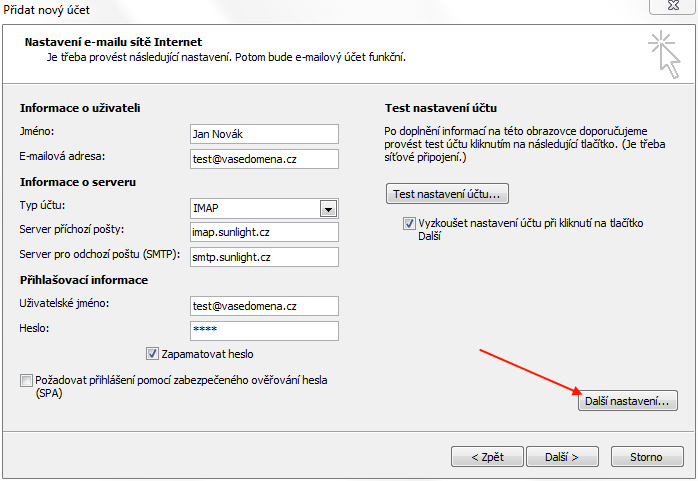The width and height of the screenshot is (698, 481).
Task: Close the Přidat nový účet dialog
Action: point(673,6)
